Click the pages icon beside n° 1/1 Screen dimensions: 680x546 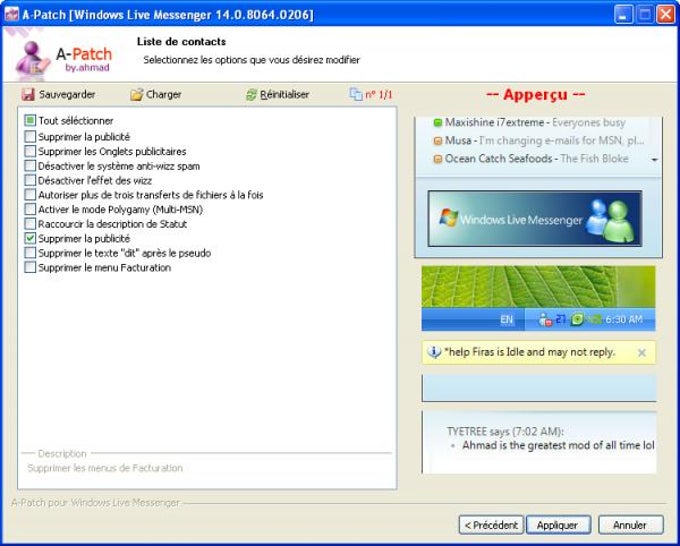(x=356, y=94)
